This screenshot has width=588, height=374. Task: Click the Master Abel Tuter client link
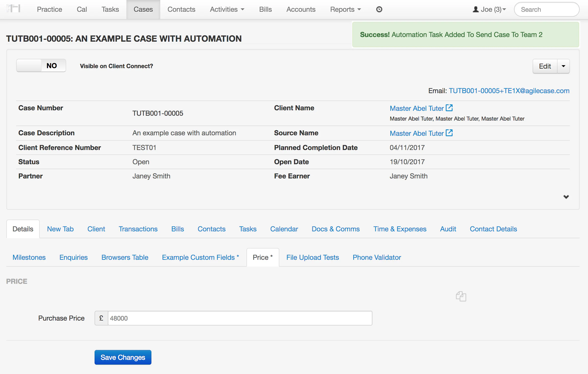(416, 108)
